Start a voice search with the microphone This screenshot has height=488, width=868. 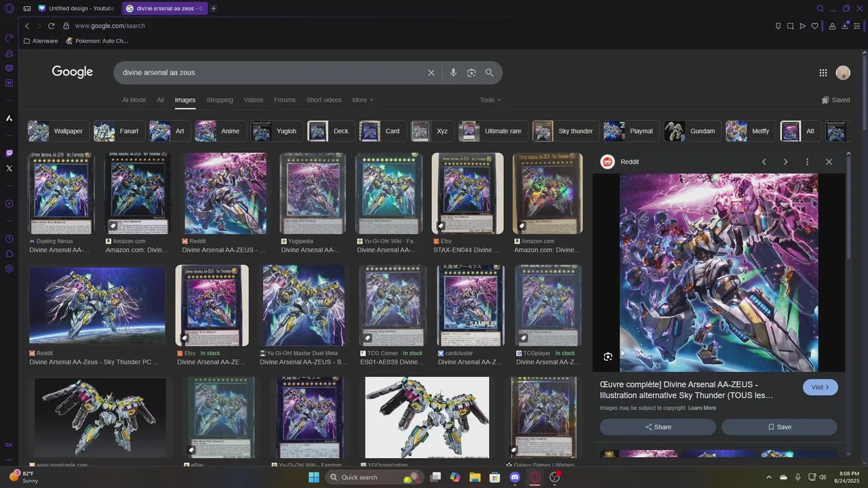point(453,73)
